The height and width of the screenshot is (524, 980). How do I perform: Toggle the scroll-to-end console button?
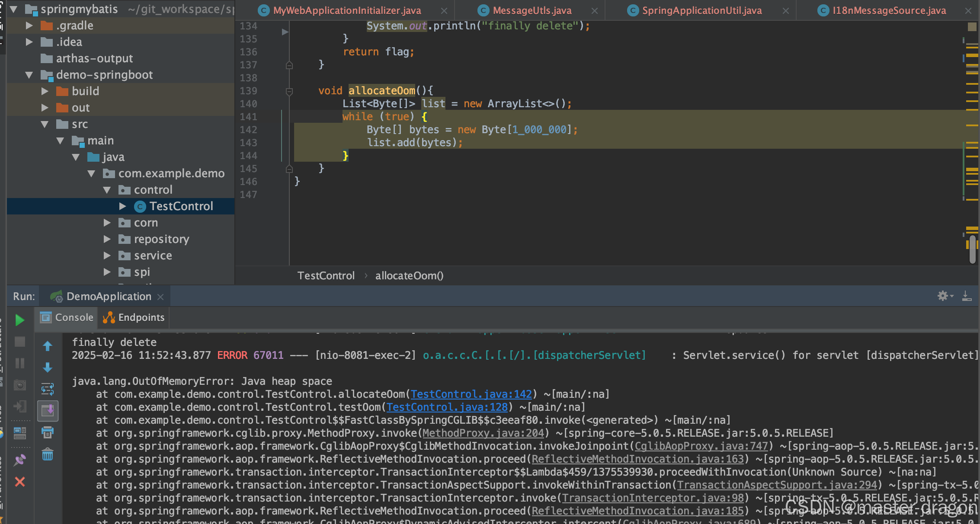click(48, 410)
